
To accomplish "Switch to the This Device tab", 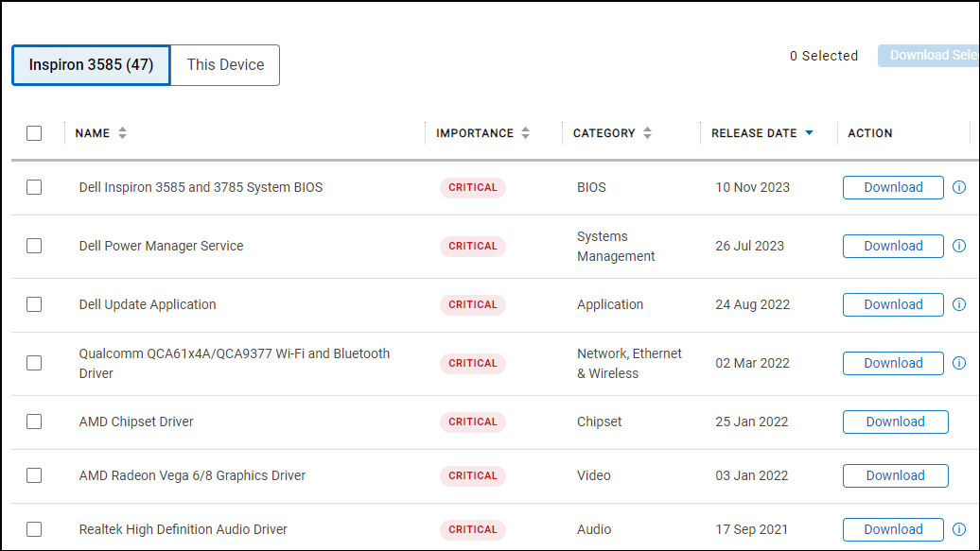I will click(224, 64).
